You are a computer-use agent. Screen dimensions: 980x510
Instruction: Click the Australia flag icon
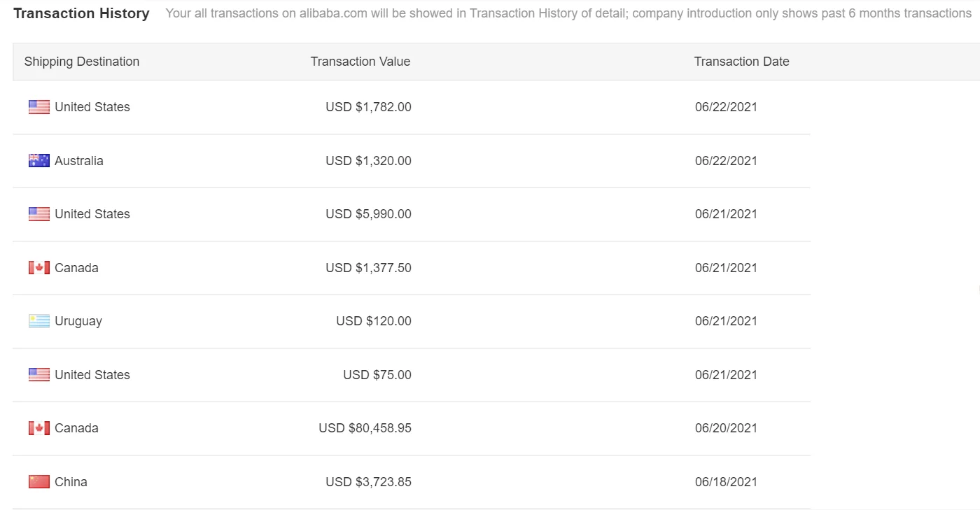pyautogui.click(x=39, y=161)
